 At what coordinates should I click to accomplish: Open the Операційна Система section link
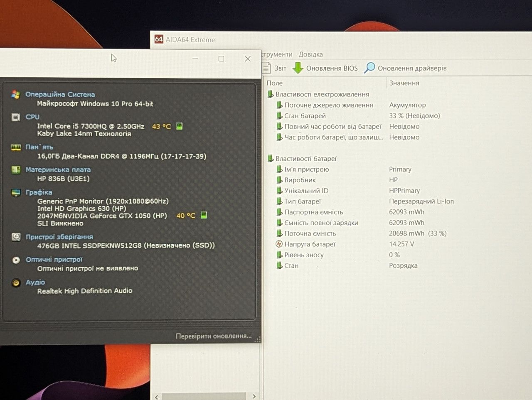click(60, 94)
